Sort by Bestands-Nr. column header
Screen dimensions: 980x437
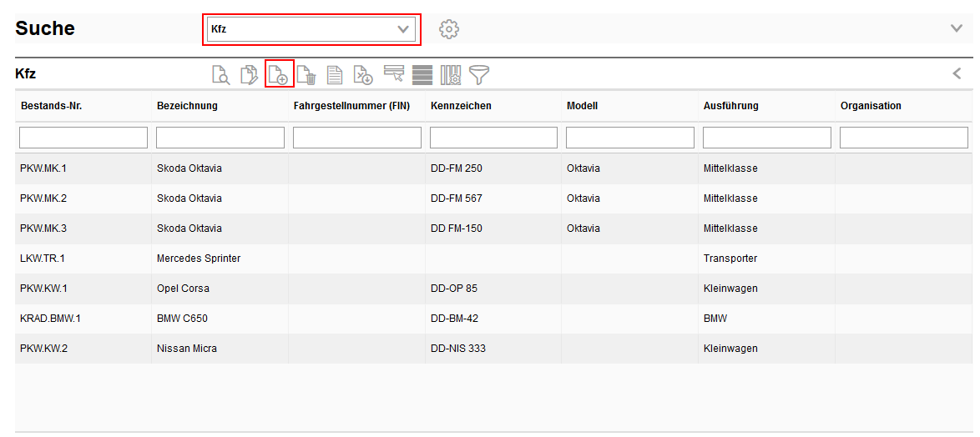[51, 106]
